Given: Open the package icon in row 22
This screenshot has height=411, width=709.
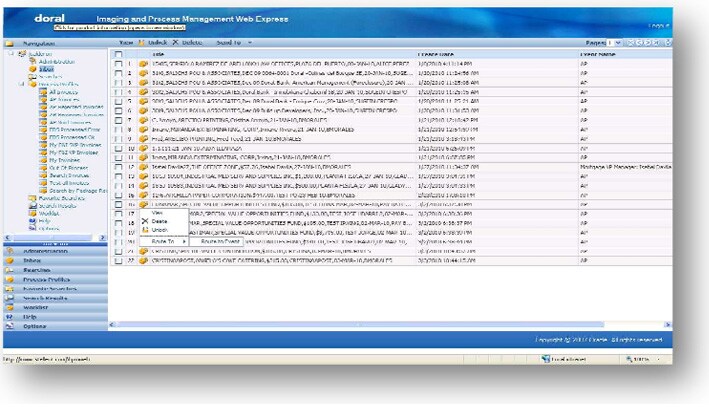Looking at the screenshot, I should pyautogui.click(x=143, y=260).
